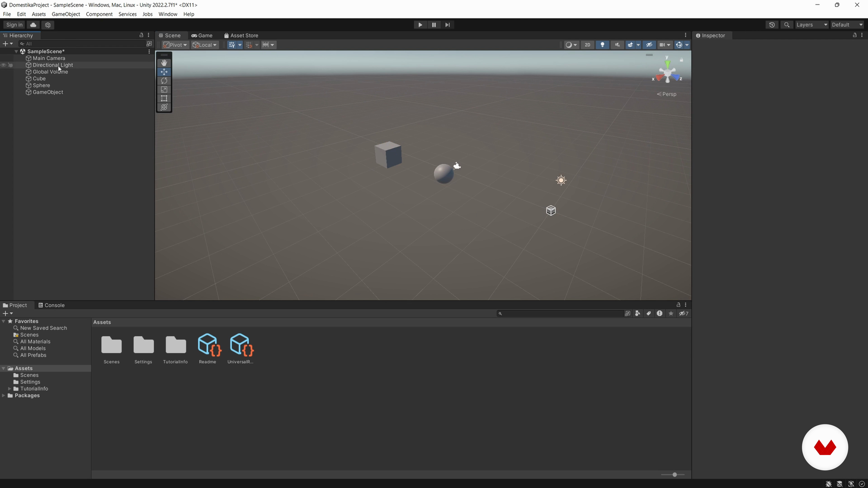Viewport: 868px width, 488px height.
Task: Click the Project panel search field
Action: point(560,314)
